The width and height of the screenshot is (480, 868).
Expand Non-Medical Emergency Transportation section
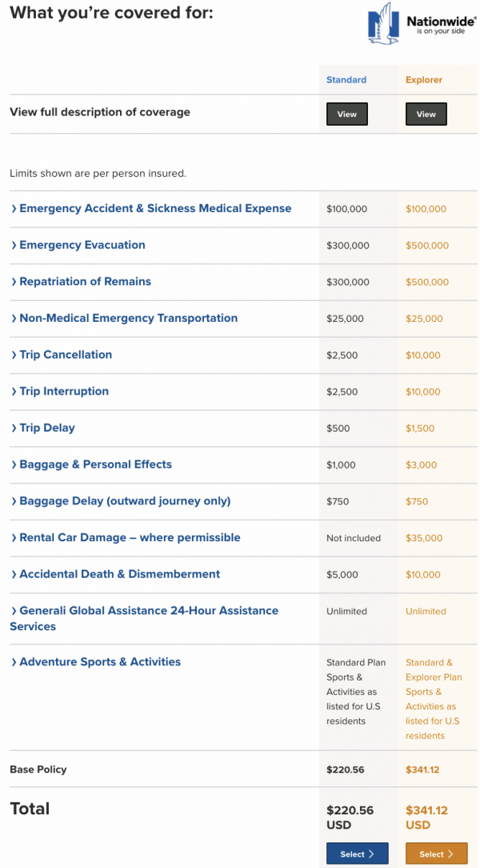128,318
